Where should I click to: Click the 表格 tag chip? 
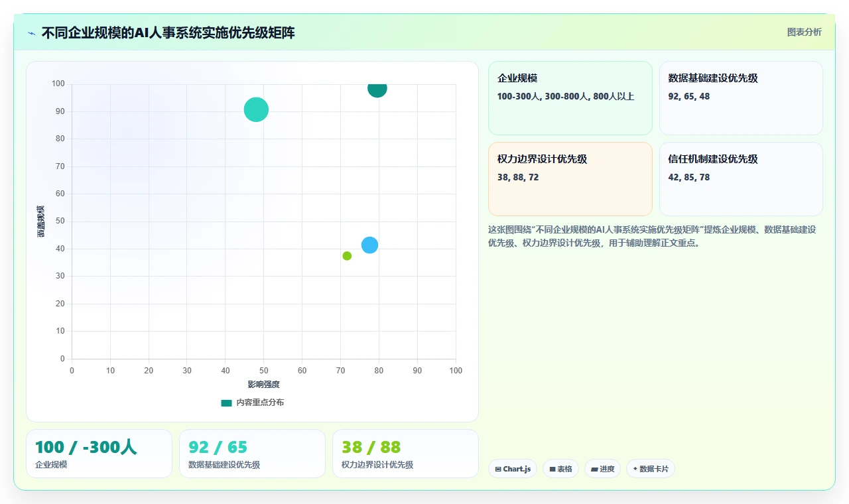[560, 469]
